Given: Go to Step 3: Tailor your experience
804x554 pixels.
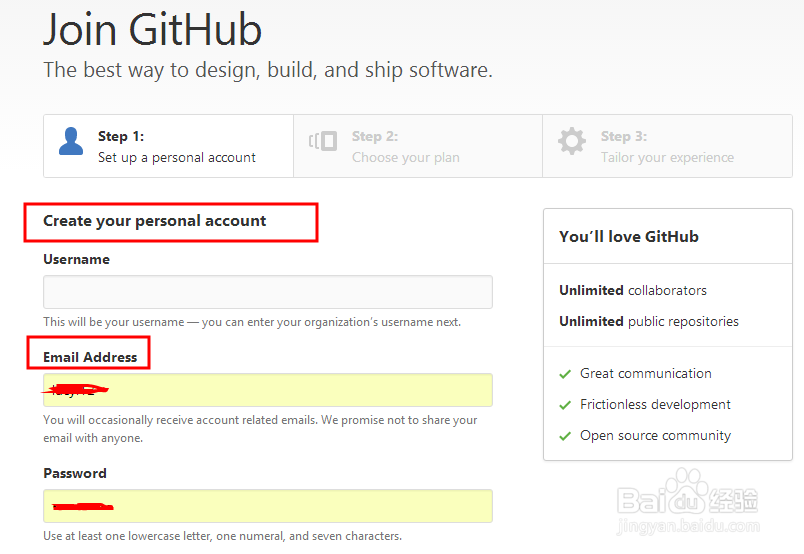Looking at the screenshot, I should tap(667, 146).
